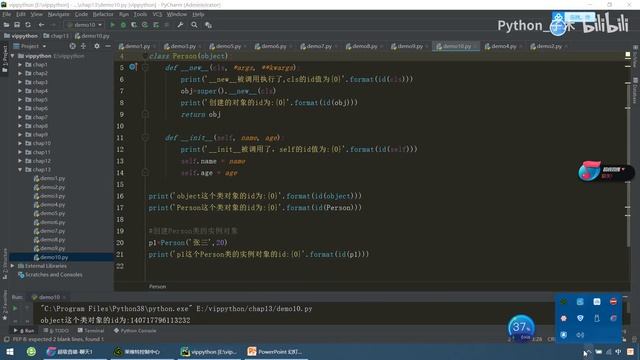Click the Synchronize refresh toolbar icon
The width and height of the screenshot is (640, 360).
pos(28,25)
